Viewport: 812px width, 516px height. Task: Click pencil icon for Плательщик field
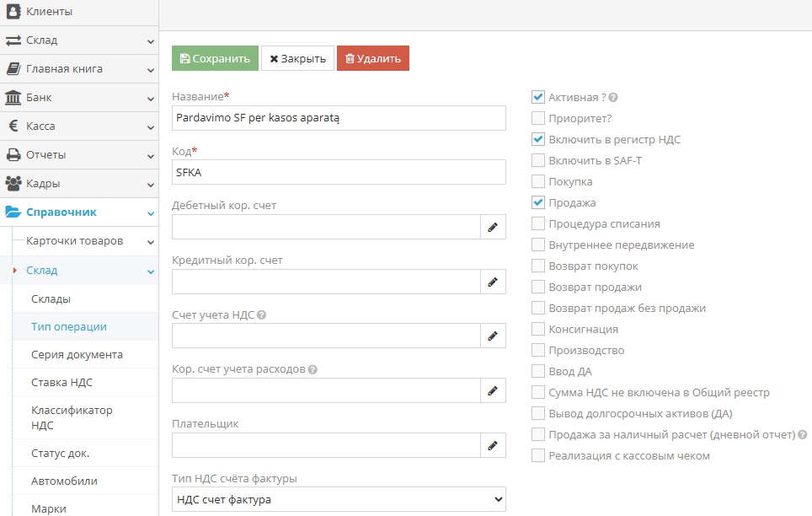pyautogui.click(x=493, y=445)
